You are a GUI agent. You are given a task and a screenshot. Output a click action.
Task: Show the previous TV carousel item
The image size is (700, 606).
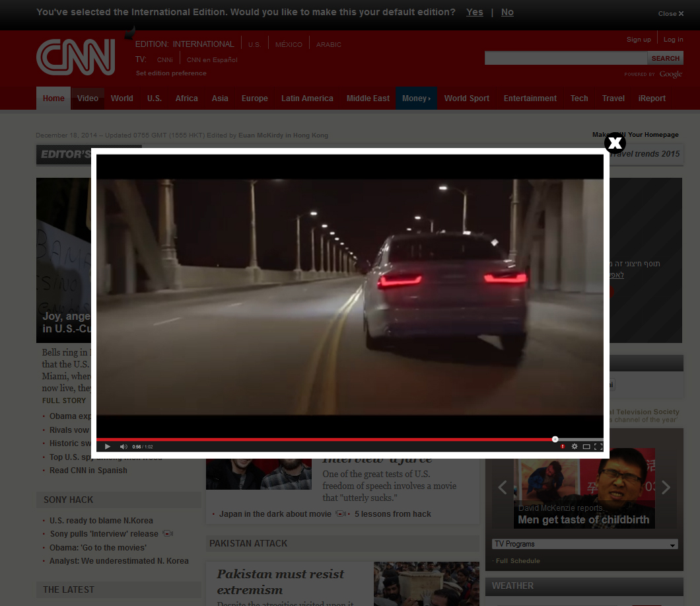[x=503, y=487]
